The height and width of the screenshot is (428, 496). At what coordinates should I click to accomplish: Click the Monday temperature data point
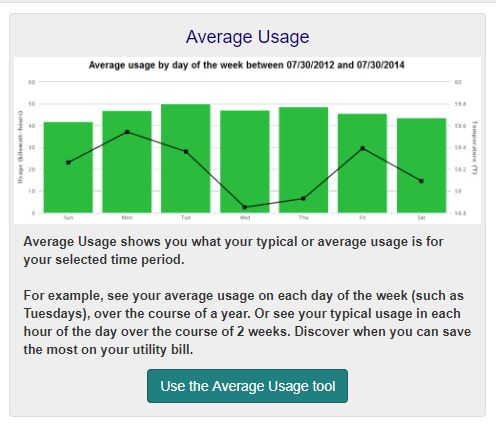click(127, 132)
